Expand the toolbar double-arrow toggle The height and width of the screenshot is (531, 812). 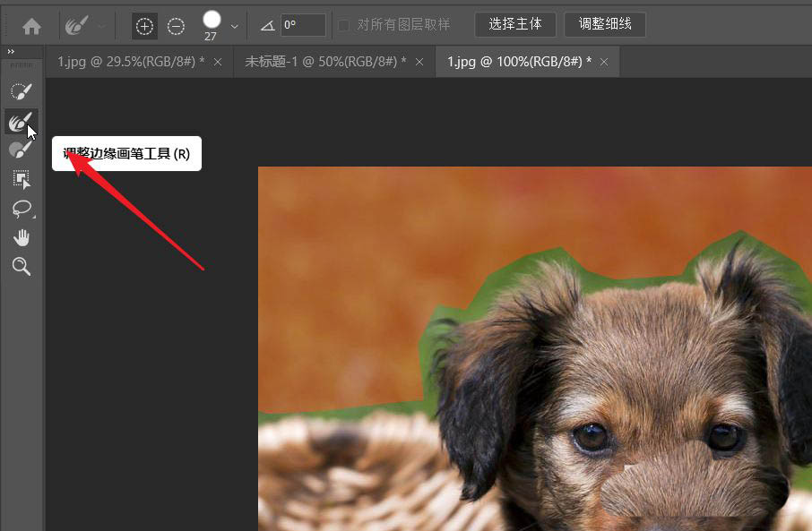pos(11,51)
